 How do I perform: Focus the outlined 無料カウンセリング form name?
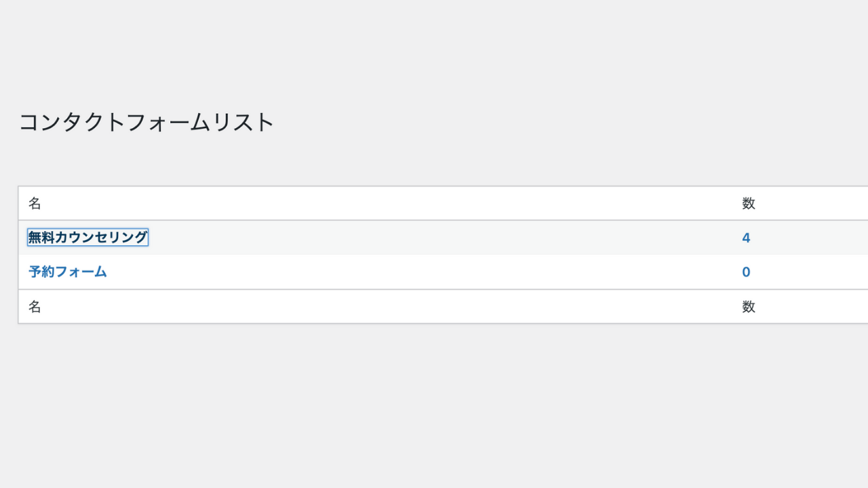tap(87, 237)
